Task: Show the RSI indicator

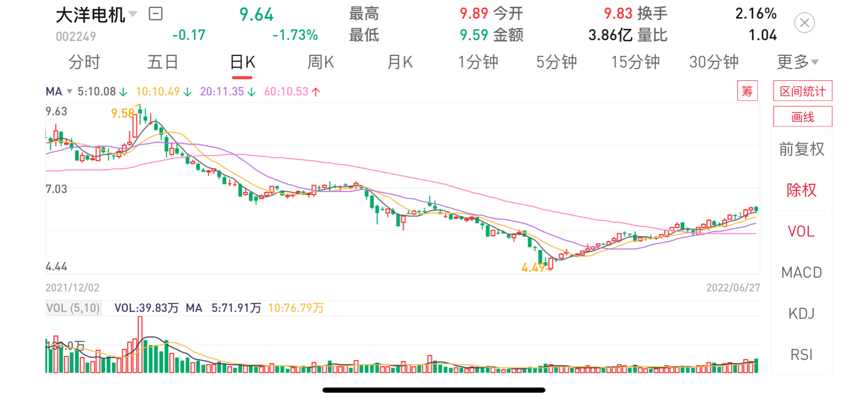Action: click(801, 355)
